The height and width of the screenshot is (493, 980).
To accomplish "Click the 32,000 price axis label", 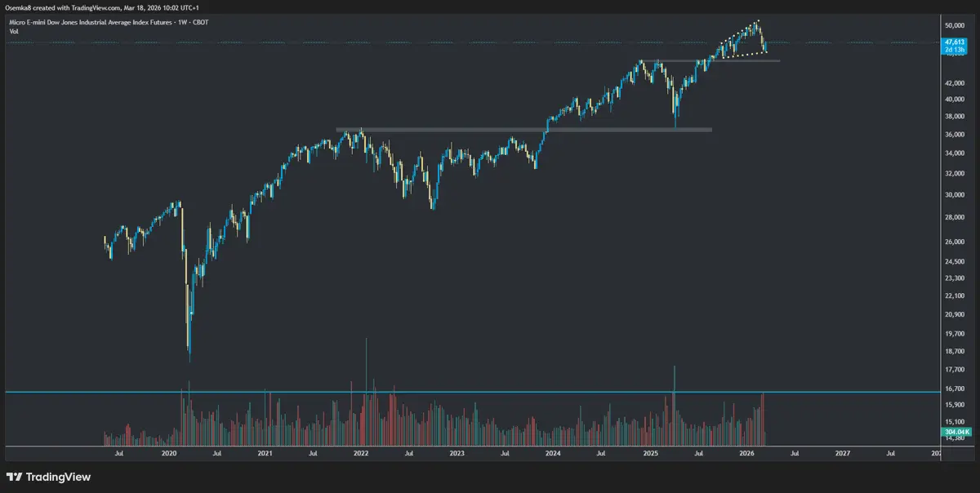I will point(954,173).
